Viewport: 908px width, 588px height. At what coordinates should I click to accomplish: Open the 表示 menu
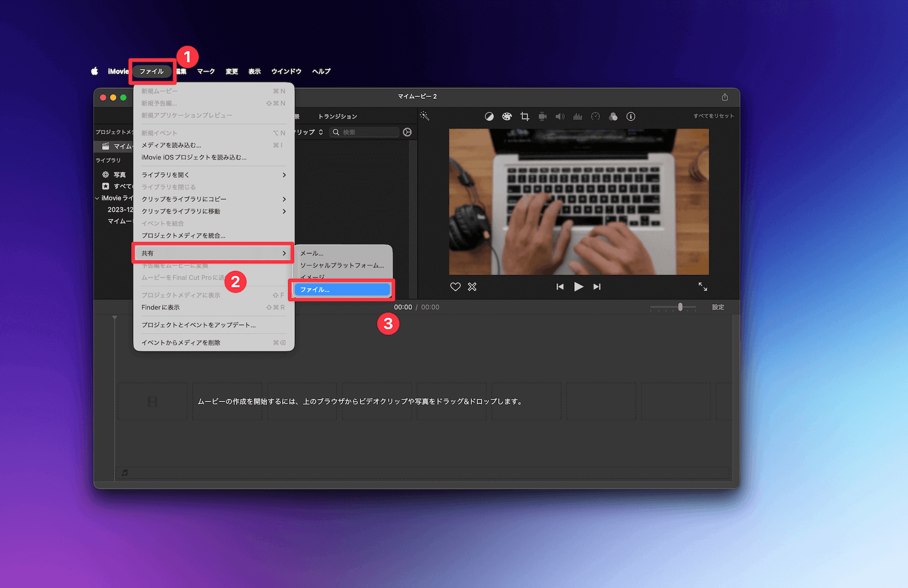[x=255, y=71]
